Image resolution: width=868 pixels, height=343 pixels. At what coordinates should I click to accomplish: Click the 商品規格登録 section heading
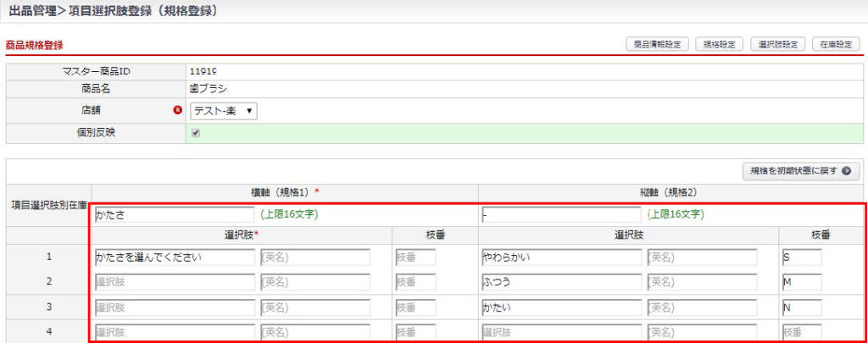[34, 46]
